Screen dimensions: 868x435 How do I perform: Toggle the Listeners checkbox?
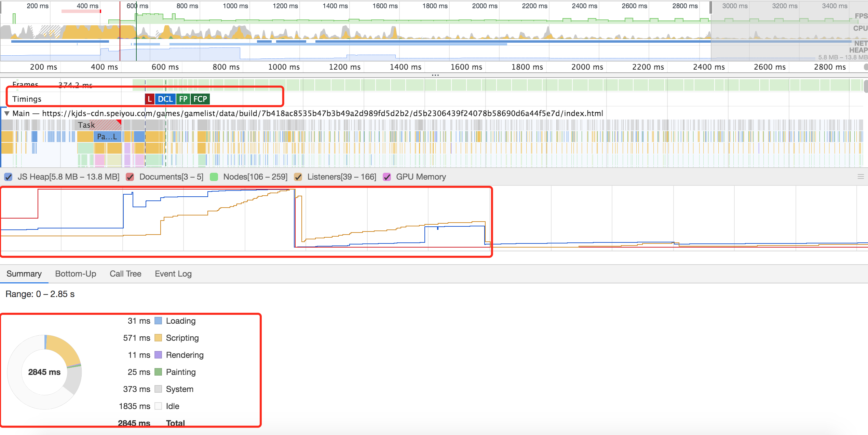click(298, 177)
